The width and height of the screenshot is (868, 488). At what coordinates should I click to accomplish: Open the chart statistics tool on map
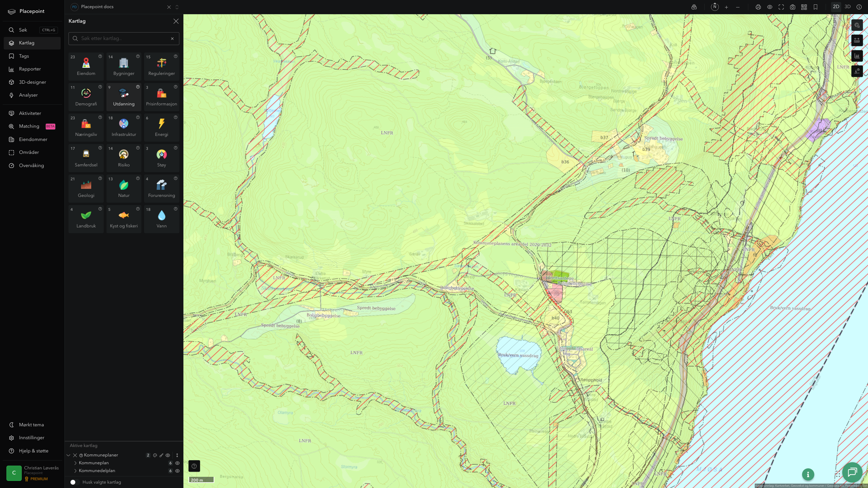(x=857, y=56)
